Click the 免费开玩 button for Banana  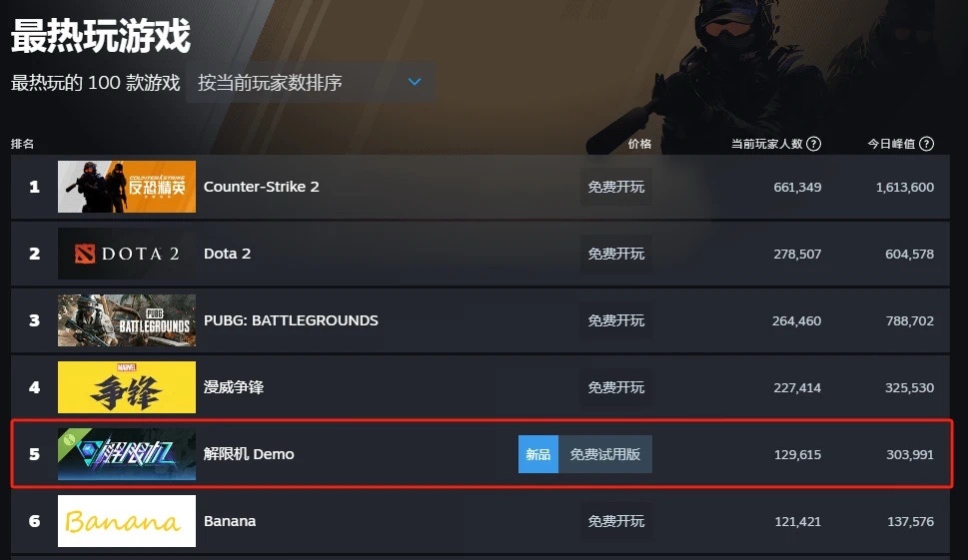(616, 521)
